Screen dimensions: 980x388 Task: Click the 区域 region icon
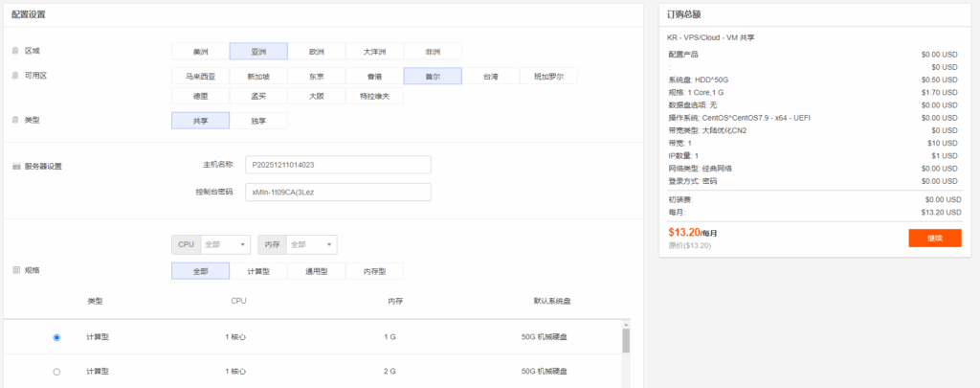coord(14,51)
